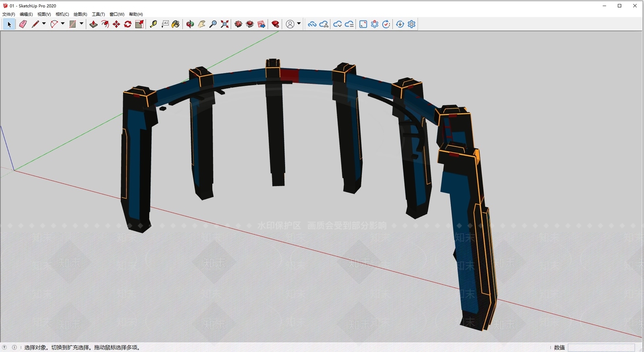Click the circular arrow with checkmark icon
This screenshot has width=644, height=352.
(386, 24)
